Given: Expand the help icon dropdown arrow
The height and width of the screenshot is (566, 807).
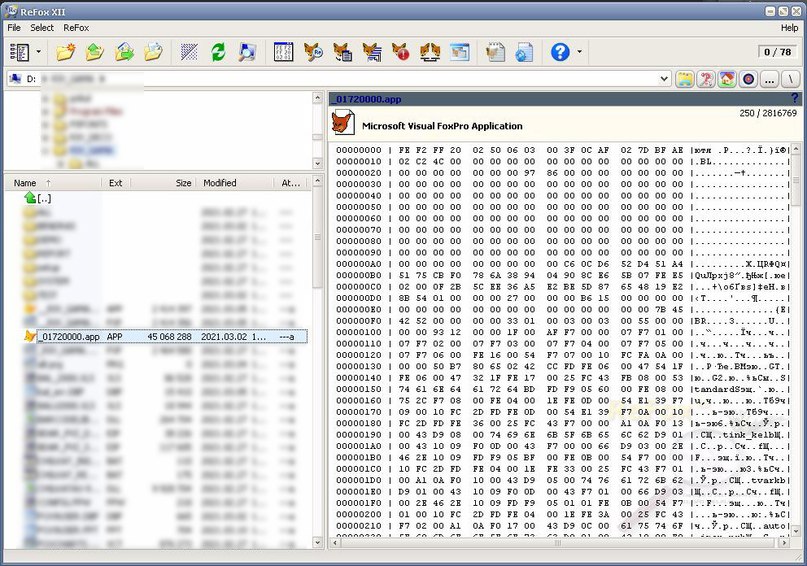Looking at the screenshot, I should point(580,52).
